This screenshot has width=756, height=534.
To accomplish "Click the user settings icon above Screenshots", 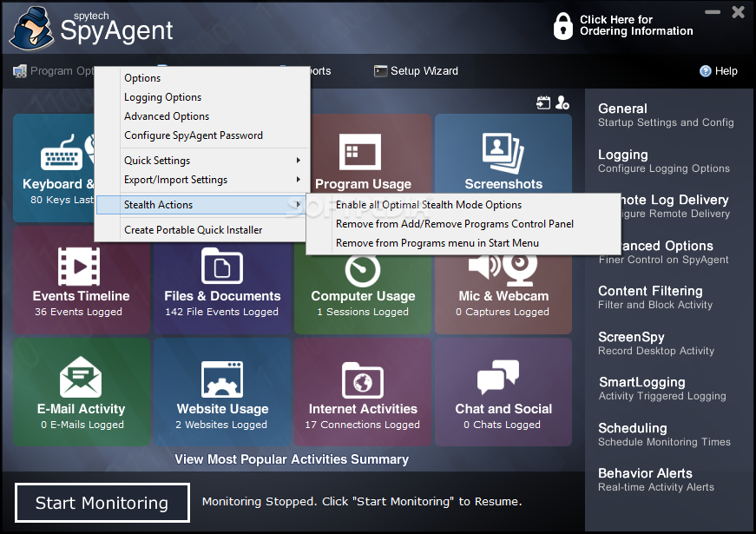I will pyautogui.click(x=562, y=102).
